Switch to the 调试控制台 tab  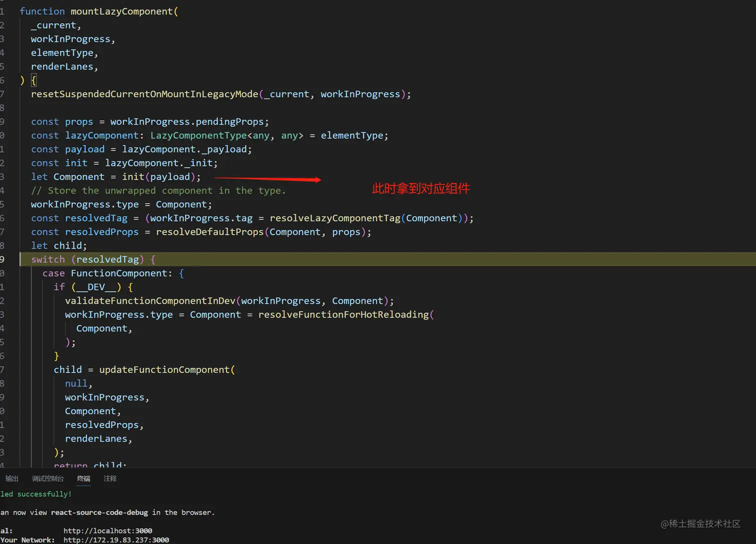[48, 478]
